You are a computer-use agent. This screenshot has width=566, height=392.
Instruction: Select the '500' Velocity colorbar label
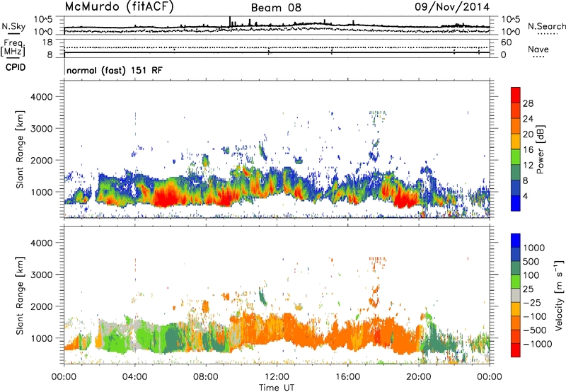pyautogui.click(x=533, y=261)
